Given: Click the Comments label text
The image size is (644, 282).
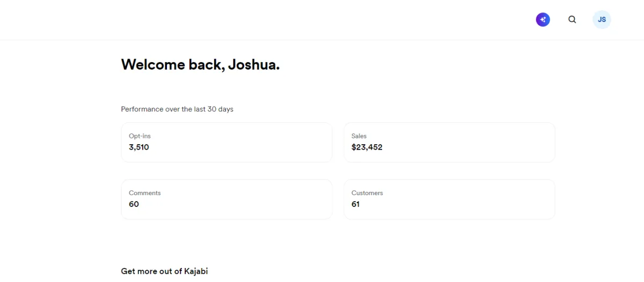Looking at the screenshot, I should 145,193.
